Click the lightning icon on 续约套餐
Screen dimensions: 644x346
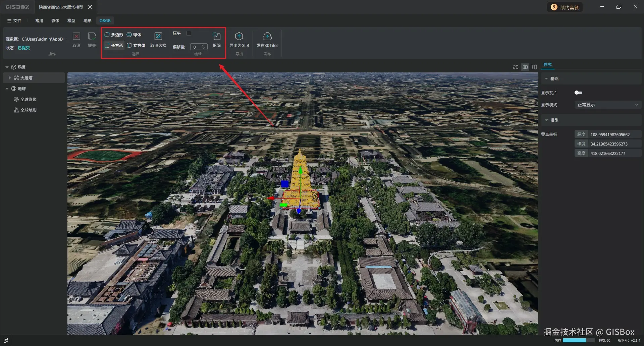click(x=554, y=7)
